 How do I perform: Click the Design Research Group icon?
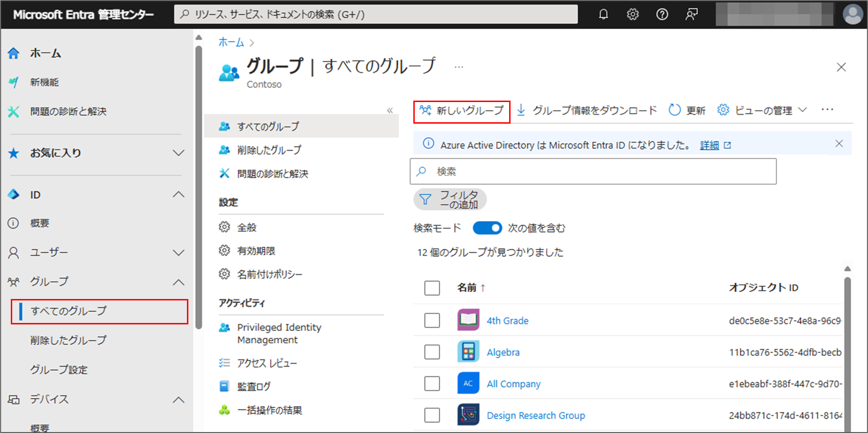click(468, 415)
